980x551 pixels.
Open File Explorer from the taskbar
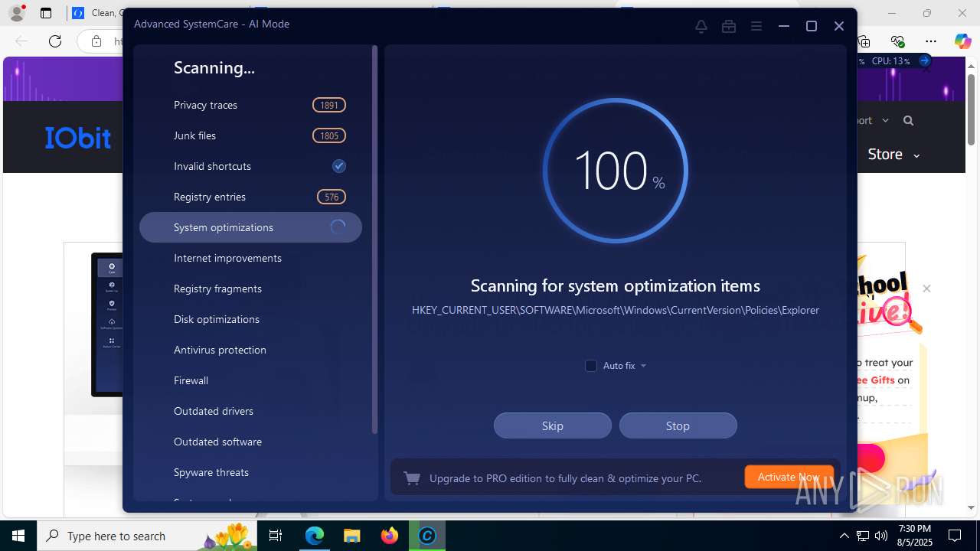tap(352, 536)
